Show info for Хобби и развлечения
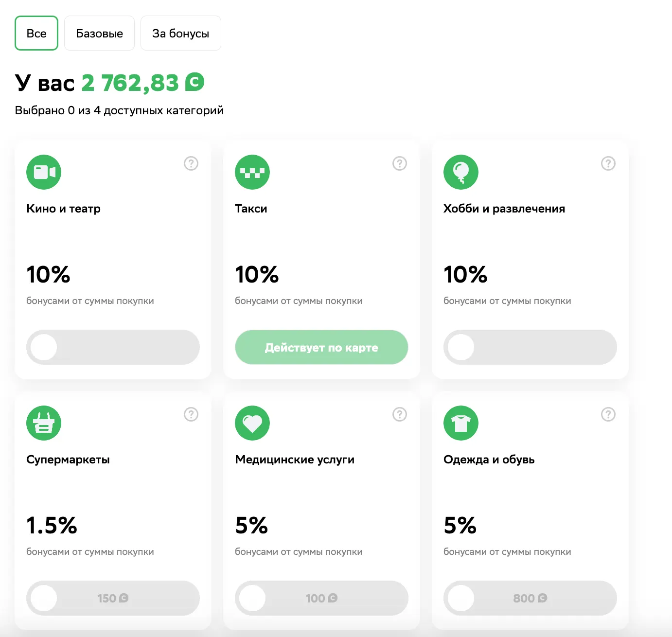The height and width of the screenshot is (637, 672). [608, 163]
